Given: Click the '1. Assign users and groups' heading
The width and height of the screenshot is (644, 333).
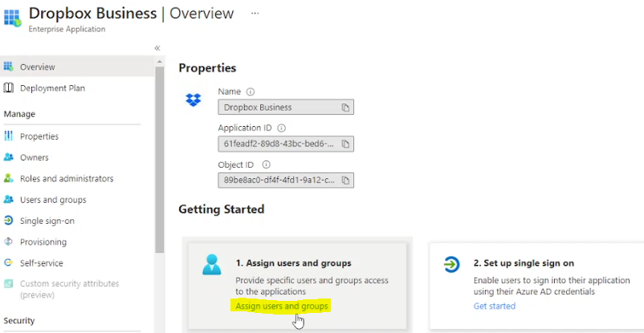Looking at the screenshot, I should (293, 262).
